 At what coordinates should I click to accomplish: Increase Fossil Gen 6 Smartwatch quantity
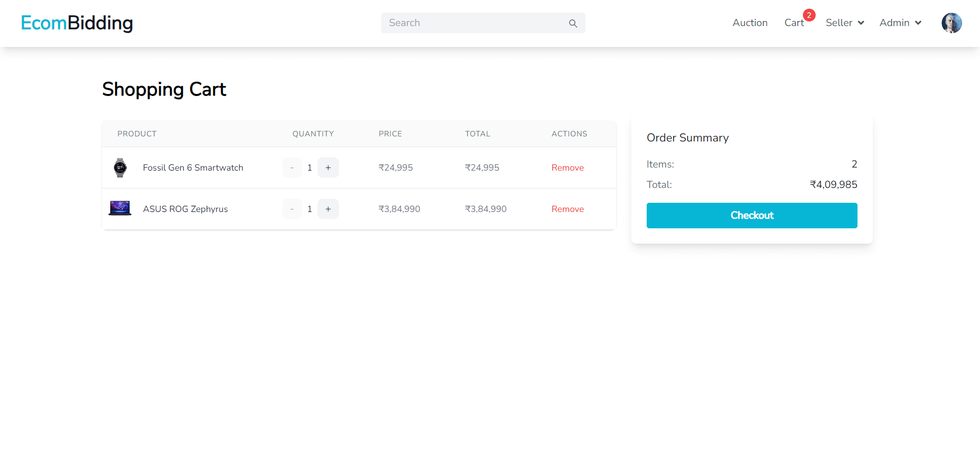(x=328, y=168)
